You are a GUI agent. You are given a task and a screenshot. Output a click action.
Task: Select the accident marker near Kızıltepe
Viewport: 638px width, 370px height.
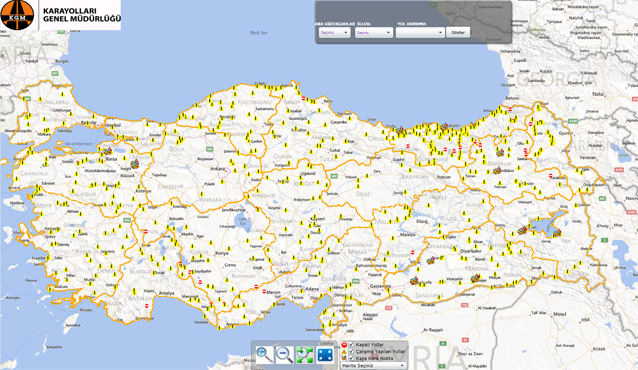[x=475, y=279]
